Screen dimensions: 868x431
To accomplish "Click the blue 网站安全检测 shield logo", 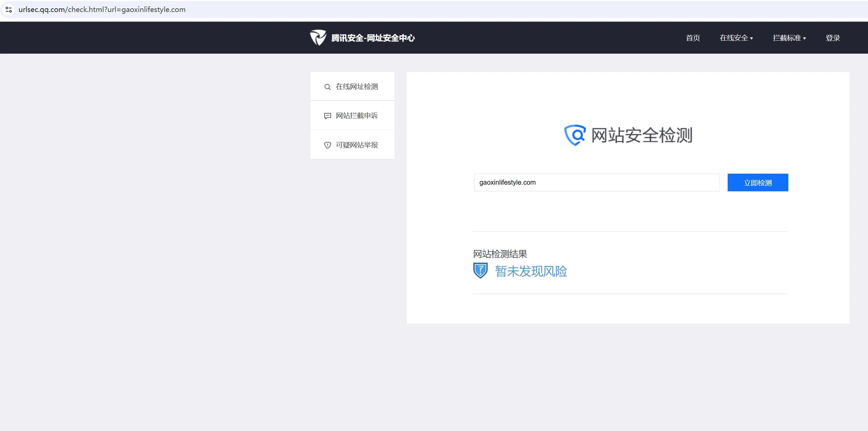I will 575,135.
